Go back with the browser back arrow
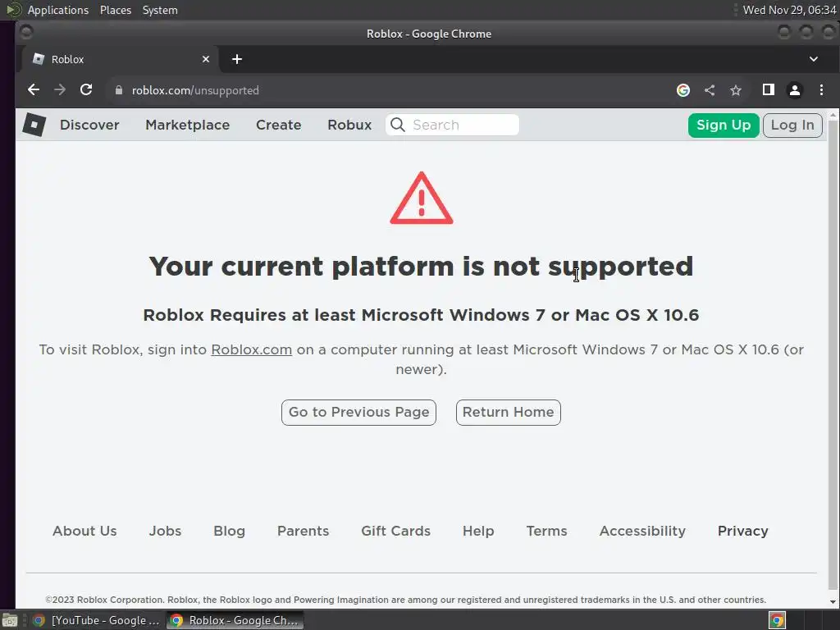This screenshot has height=630, width=840. pos(33,90)
